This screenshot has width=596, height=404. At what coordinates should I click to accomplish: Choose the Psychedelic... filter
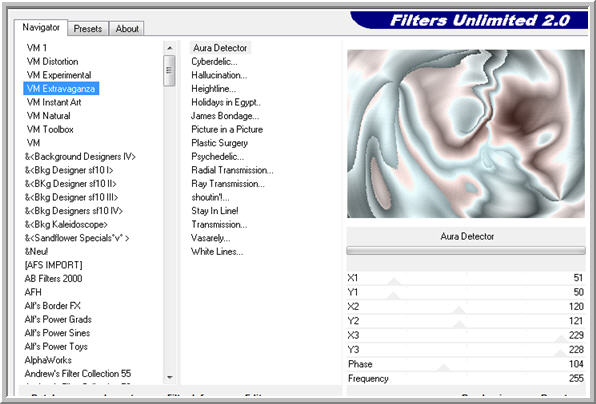tap(217, 157)
